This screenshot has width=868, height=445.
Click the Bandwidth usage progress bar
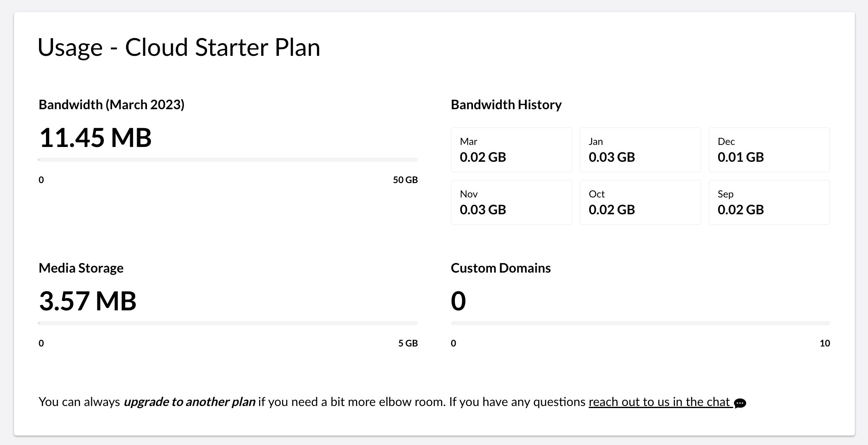228,160
